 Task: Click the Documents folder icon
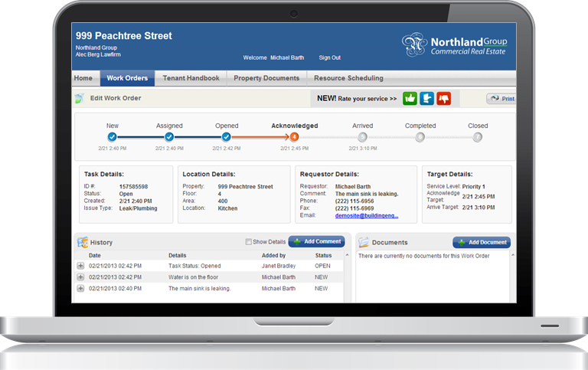tap(364, 242)
